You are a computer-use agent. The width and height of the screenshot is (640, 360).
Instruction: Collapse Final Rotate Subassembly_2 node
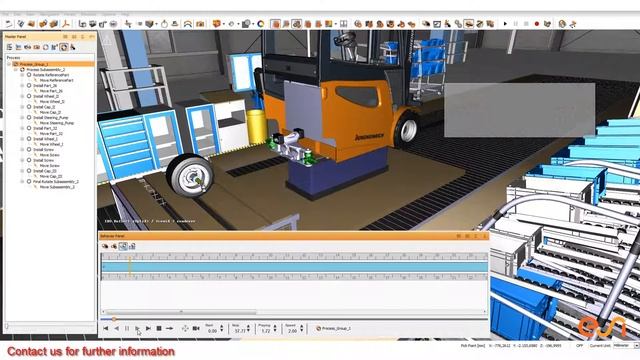click(22, 182)
